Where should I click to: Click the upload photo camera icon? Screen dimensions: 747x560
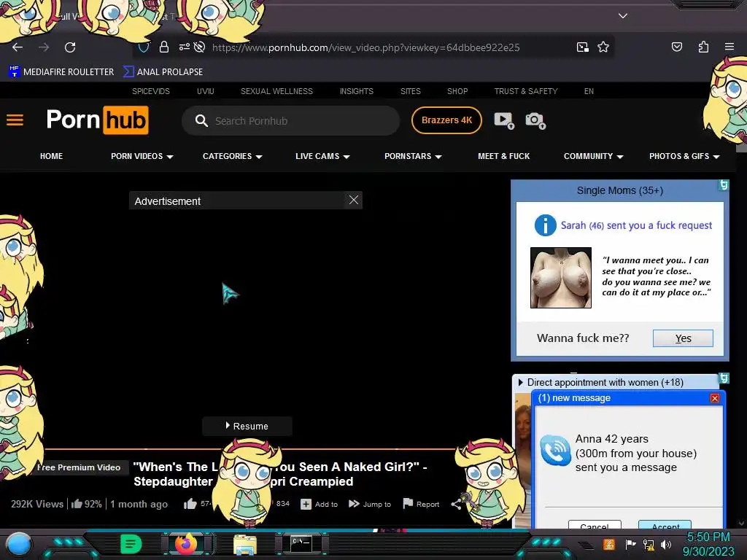pos(535,120)
